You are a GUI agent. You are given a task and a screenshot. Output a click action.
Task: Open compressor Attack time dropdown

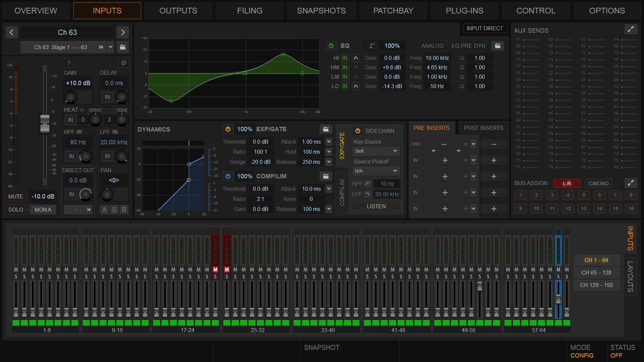(x=329, y=189)
